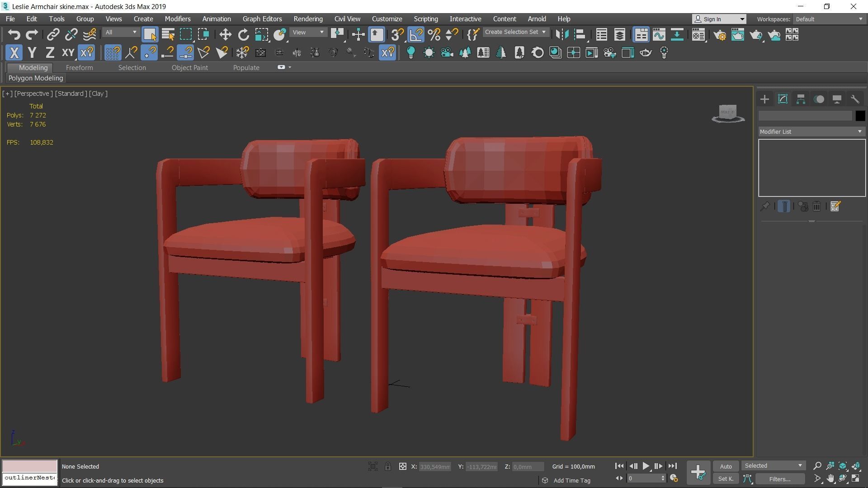Viewport: 868px width, 488px height.
Task: Click the object color swatch in the Modify panel
Action: click(860, 116)
